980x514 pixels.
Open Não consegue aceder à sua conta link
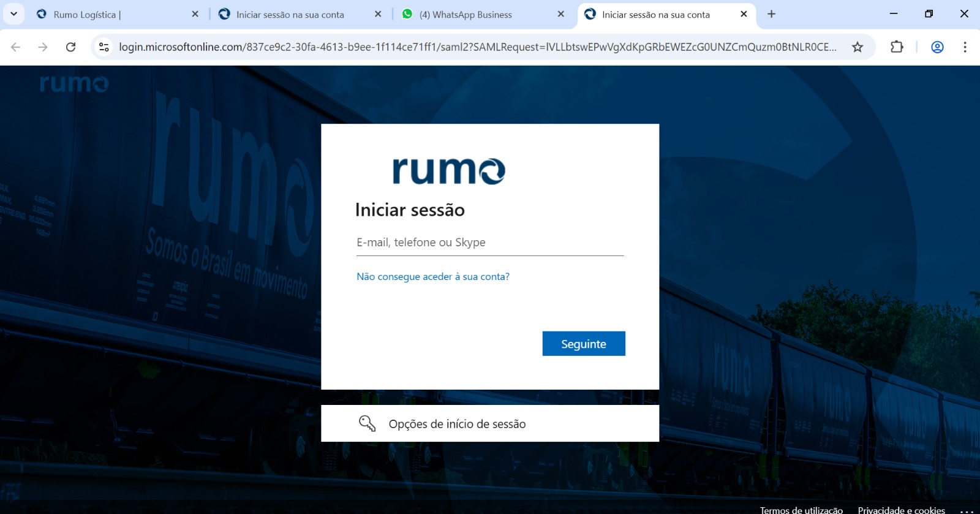click(x=433, y=277)
